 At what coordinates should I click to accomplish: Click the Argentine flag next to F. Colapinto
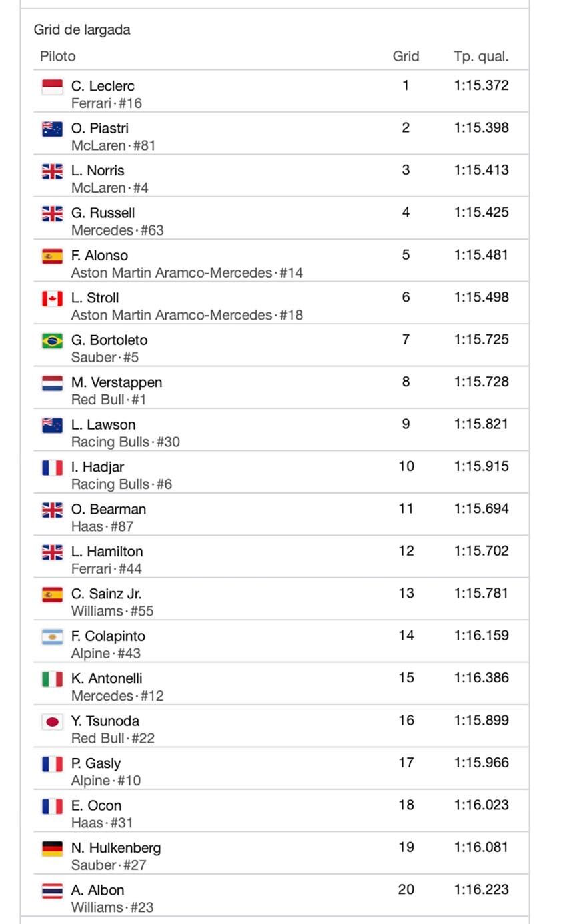(x=52, y=637)
